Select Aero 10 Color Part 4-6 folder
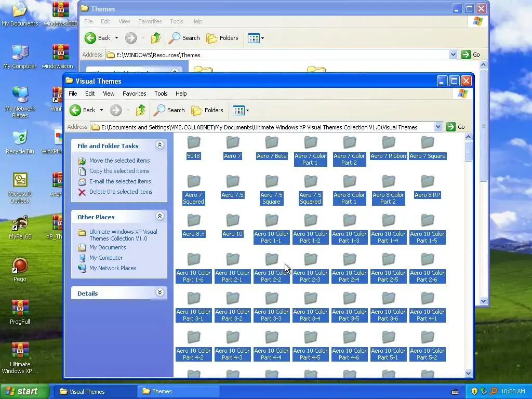This screenshot has width=532, height=399. (x=349, y=346)
